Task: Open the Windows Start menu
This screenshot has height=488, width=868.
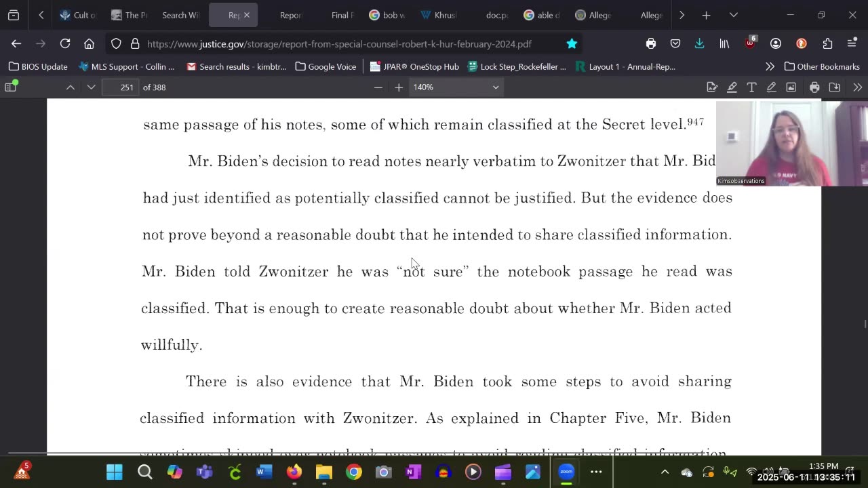Action: (x=115, y=472)
